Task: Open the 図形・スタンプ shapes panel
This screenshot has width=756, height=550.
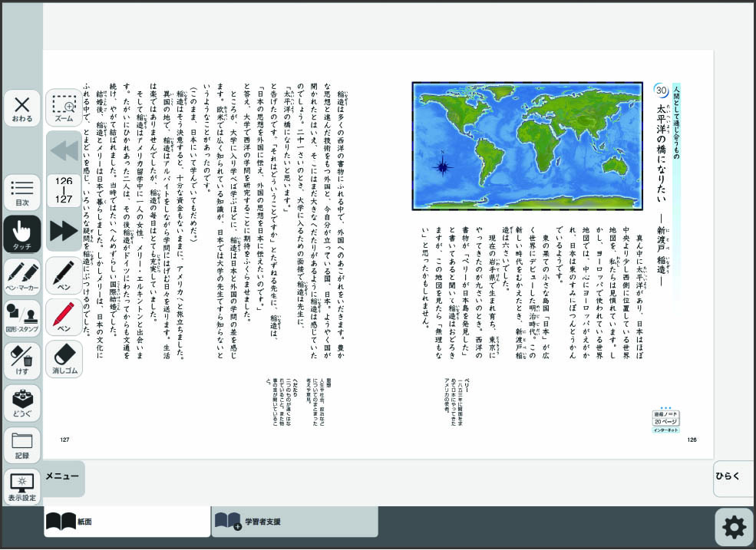Action: coord(21,318)
